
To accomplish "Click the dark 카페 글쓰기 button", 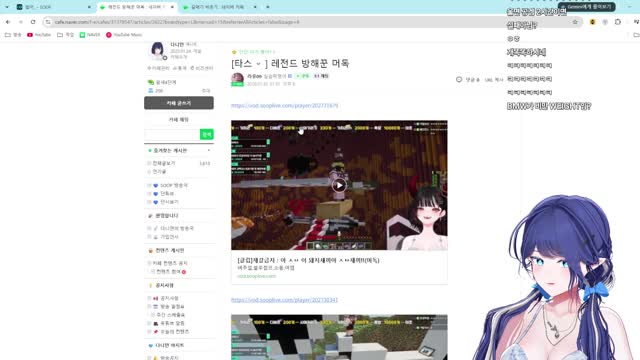I will tap(179, 103).
